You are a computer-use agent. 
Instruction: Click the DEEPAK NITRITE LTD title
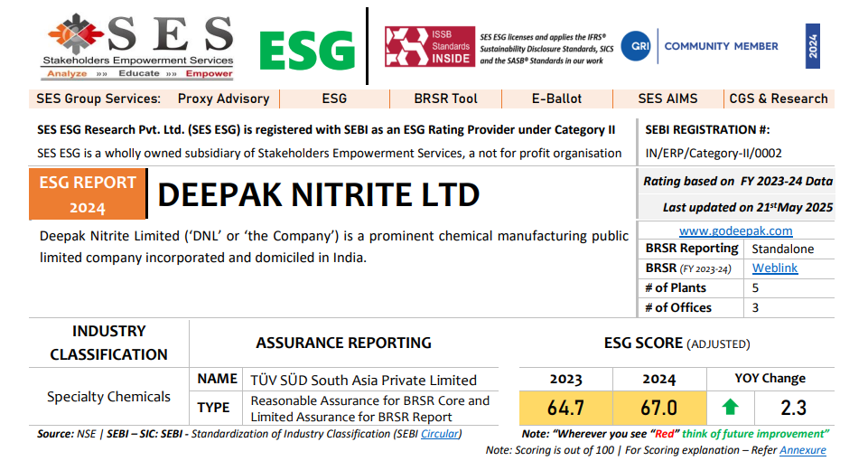click(318, 194)
